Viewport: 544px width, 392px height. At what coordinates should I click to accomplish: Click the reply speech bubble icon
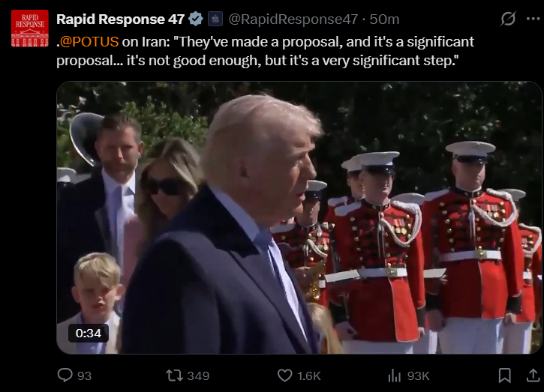click(x=65, y=376)
